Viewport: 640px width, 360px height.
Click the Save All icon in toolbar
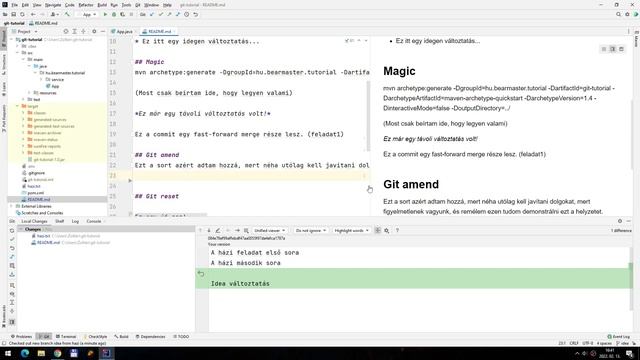click(13, 14)
